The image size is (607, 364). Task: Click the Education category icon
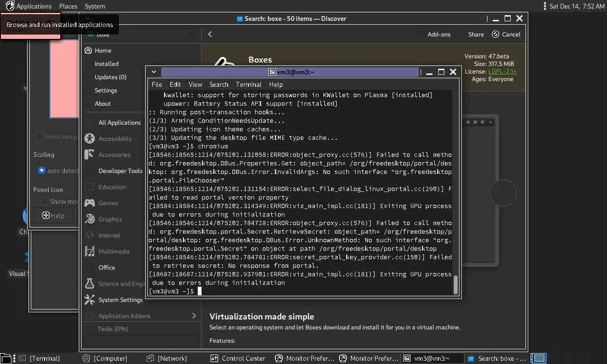89,187
